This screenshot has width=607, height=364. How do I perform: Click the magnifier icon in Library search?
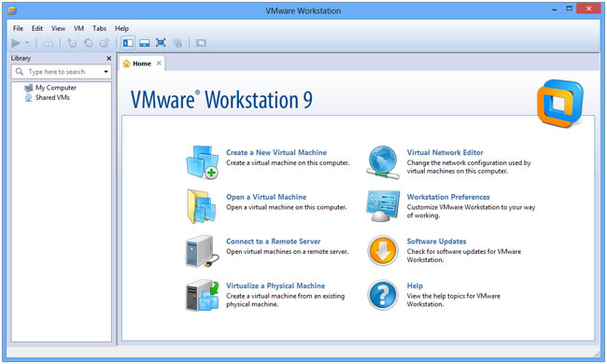point(20,72)
